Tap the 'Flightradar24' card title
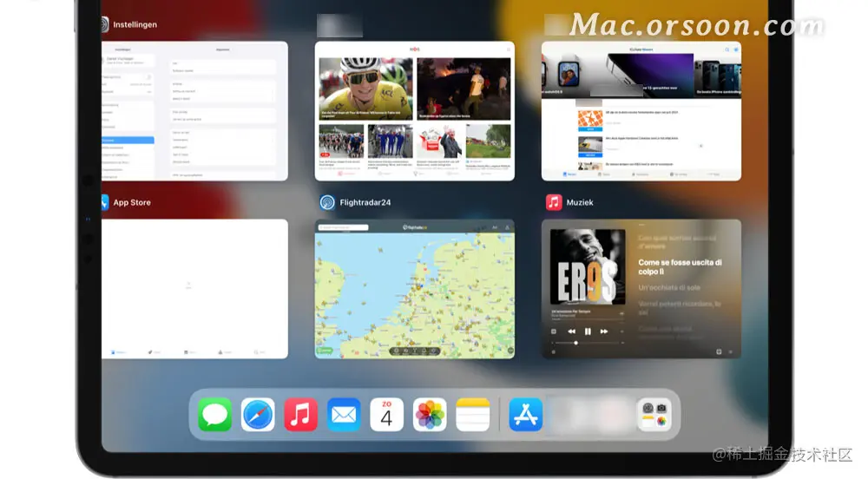 tap(365, 202)
